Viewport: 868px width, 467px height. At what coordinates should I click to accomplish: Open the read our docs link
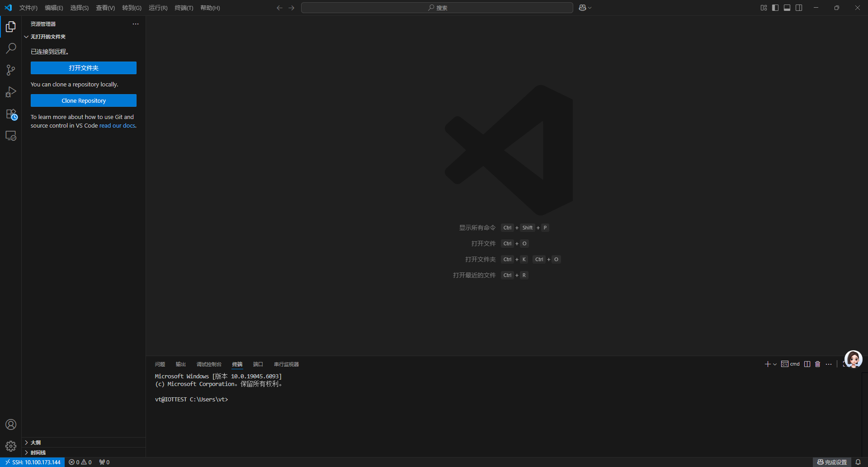[117, 125]
